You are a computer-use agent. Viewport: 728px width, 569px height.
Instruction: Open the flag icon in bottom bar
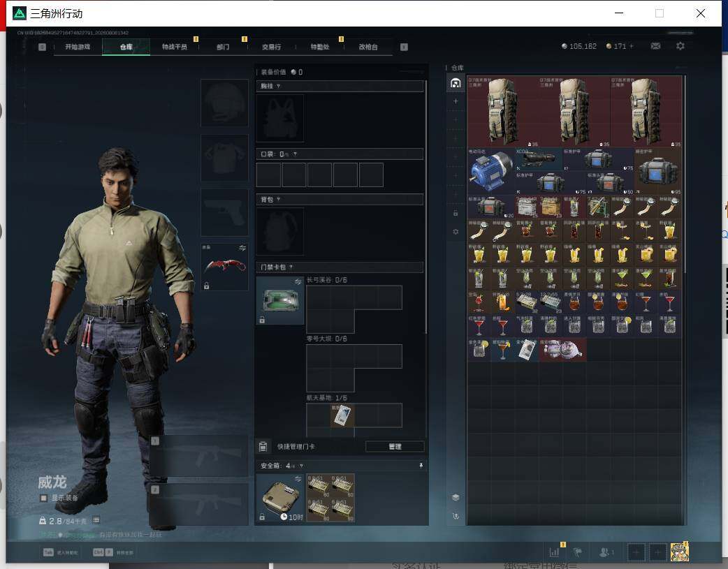(x=578, y=552)
